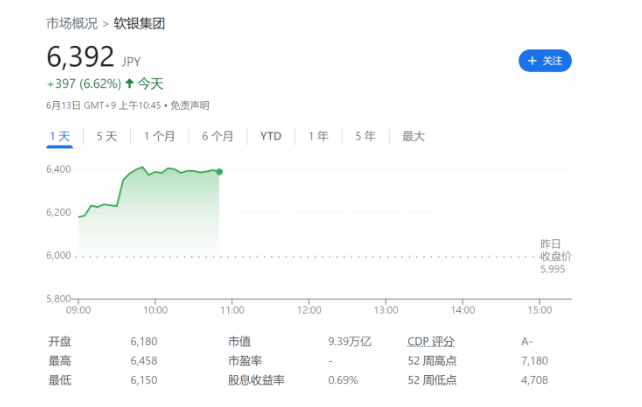Select the 软银集团 breadcrumb text
The width and height of the screenshot is (642, 407).
coord(139,23)
